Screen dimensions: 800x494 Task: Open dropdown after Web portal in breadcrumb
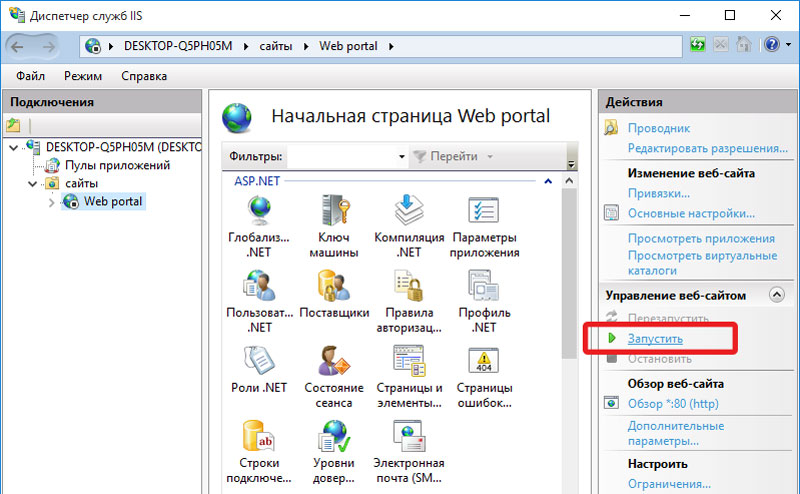pyautogui.click(x=391, y=46)
